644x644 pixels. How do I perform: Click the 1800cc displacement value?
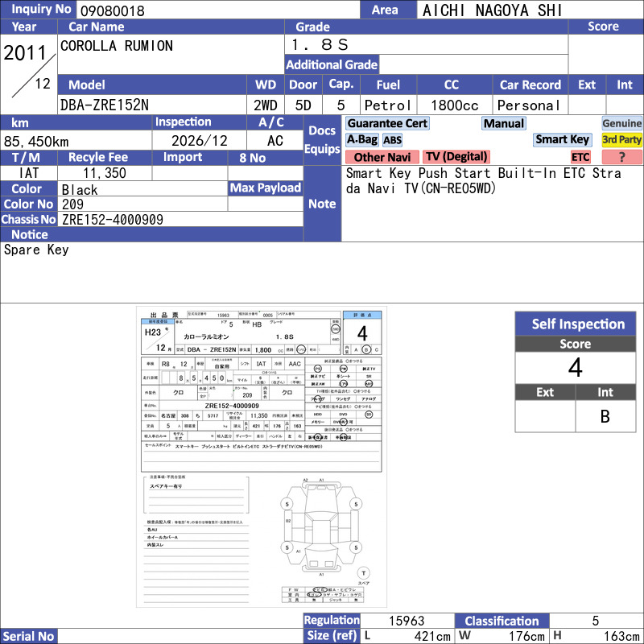[x=455, y=105]
